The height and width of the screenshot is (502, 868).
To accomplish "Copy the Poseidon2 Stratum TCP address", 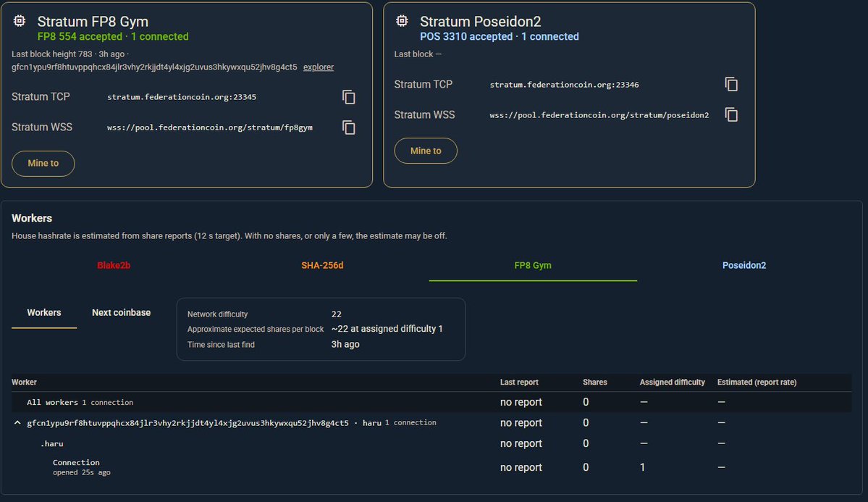I will [x=731, y=84].
